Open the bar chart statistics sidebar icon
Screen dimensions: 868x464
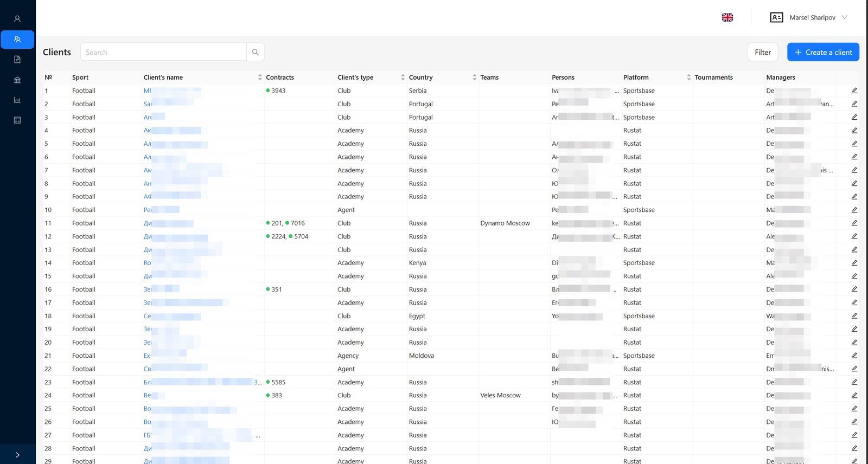point(17,100)
